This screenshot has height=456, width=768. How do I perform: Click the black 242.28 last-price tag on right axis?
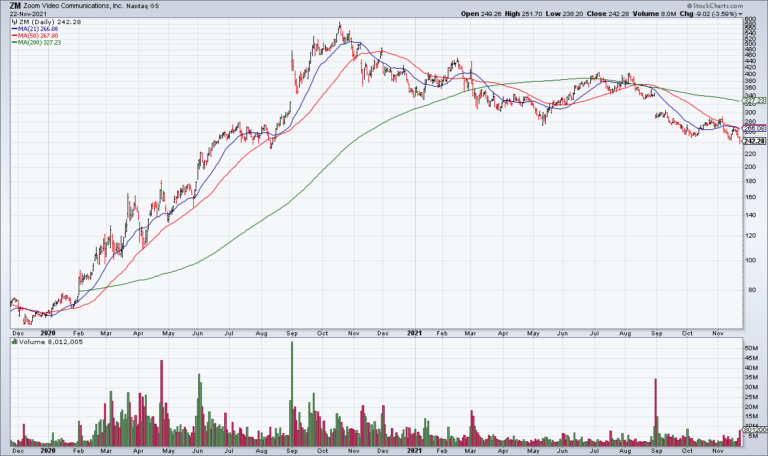[755, 141]
